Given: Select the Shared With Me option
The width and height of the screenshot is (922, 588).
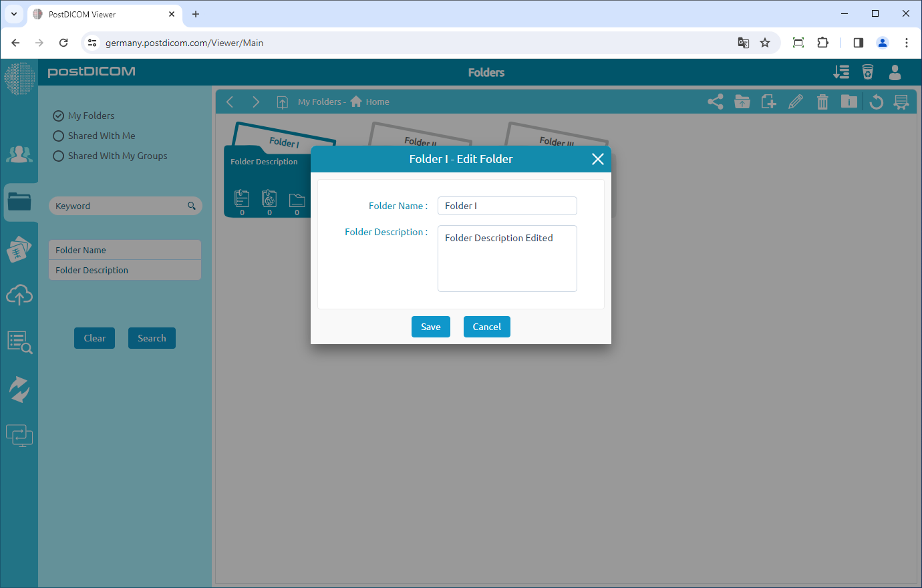Looking at the screenshot, I should (59, 136).
